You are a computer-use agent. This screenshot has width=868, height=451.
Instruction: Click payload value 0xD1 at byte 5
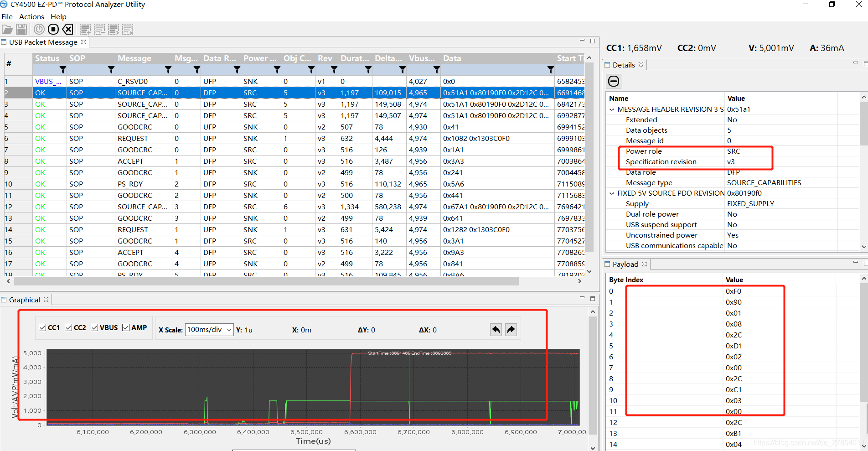(734, 346)
